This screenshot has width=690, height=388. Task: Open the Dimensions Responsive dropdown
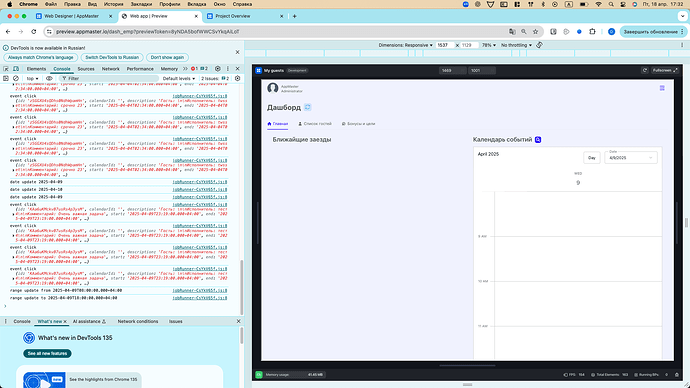405,45
